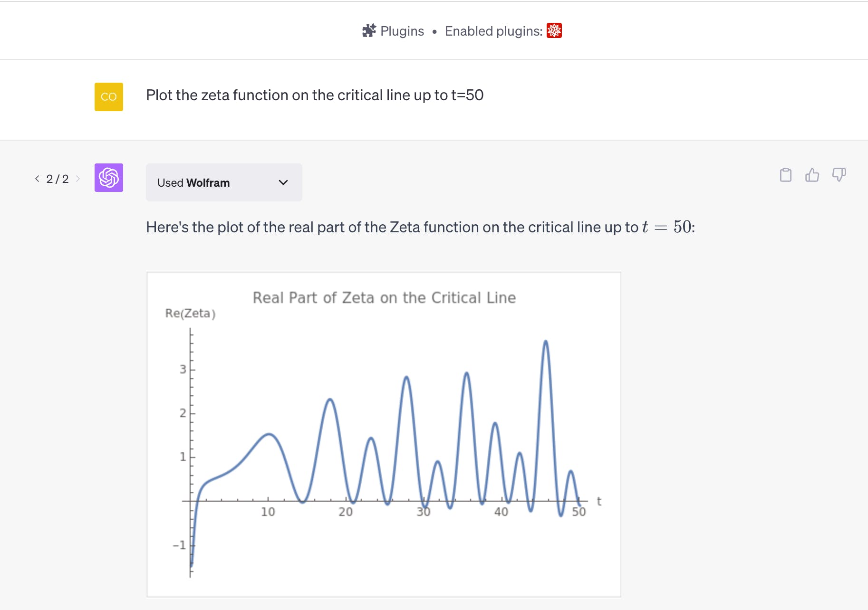Click the Enabled plugins text
Screen dimensions: 868x610
493,31
